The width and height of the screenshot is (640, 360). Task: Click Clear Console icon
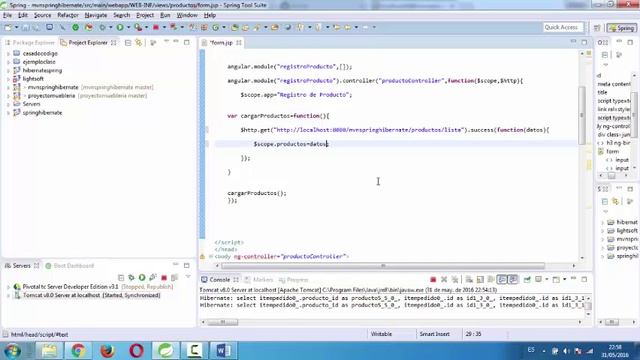(469, 280)
